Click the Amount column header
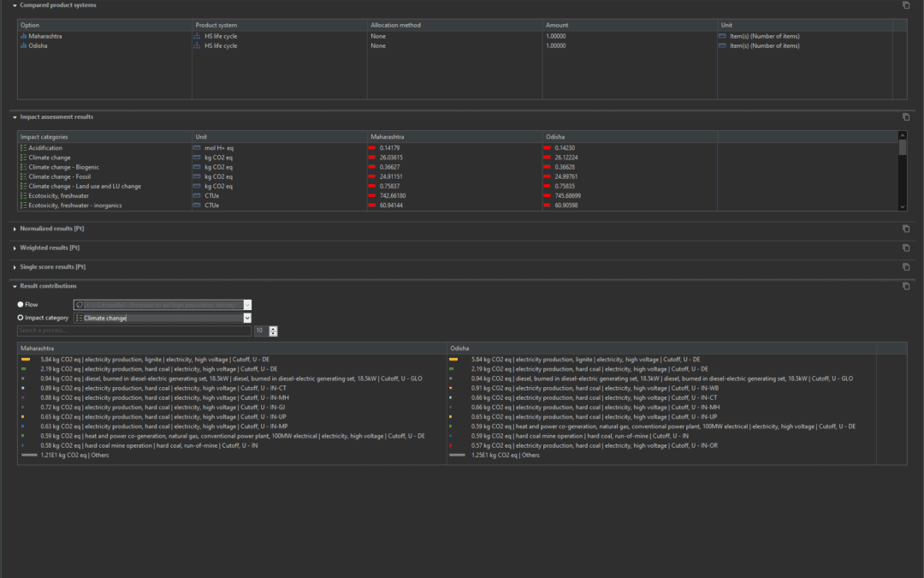 pyautogui.click(x=630, y=25)
